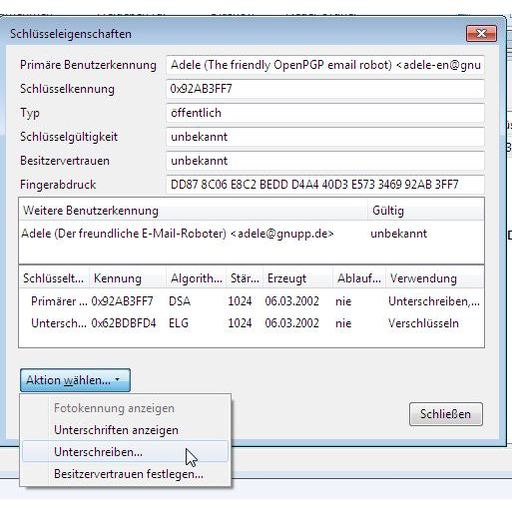This screenshot has width=512, height=512.
Task: Click key ID 0x62BDBFD4 cell
Action: point(123,323)
